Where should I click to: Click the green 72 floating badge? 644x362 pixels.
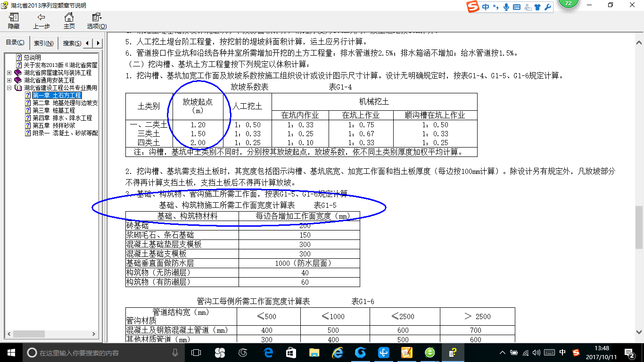pos(568,3)
